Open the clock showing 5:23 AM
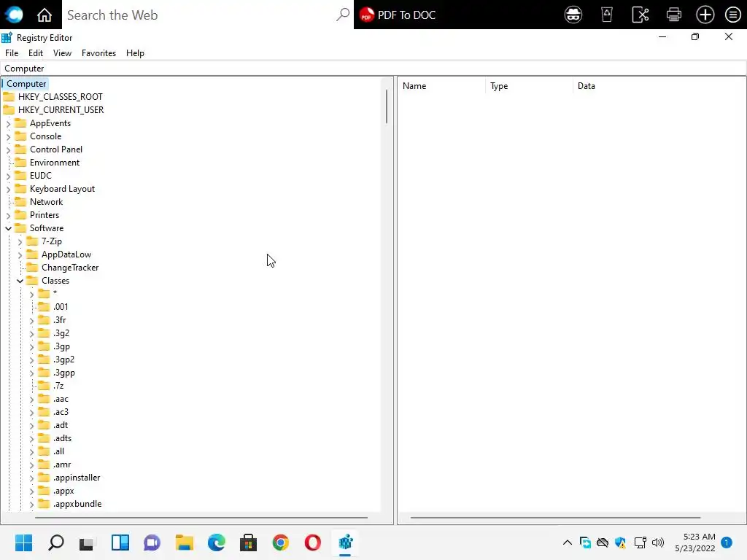This screenshot has height=560, width=747. [694, 542]
